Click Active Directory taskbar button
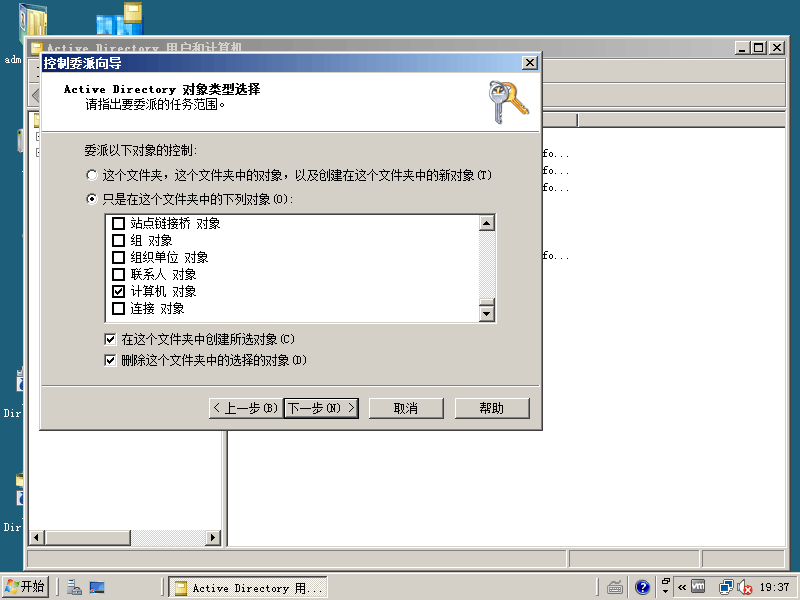Viewport: 800px width, 600px height. click(247, 588)
